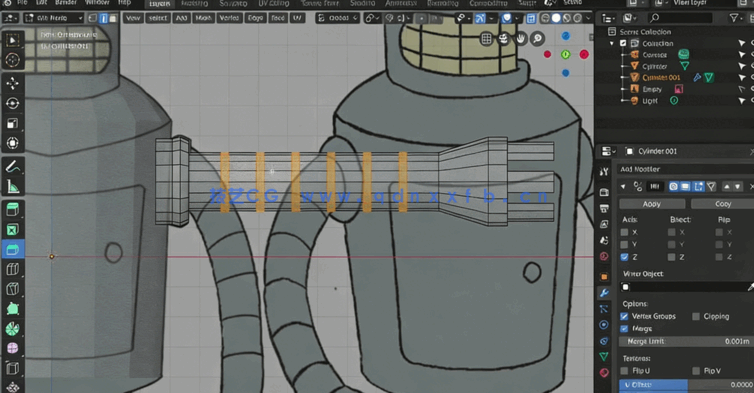Open the Render properties tab
Viewport: 754px width, 393px height.
point(604,192)
